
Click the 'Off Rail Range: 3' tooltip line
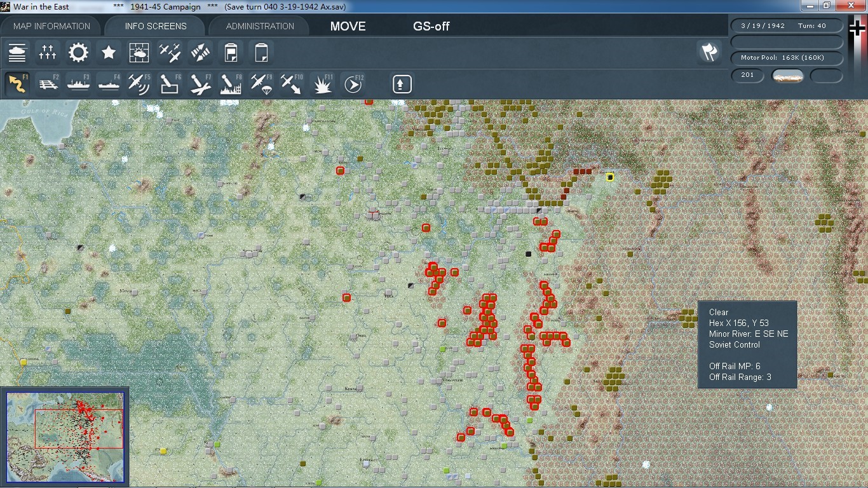point(740,377)
